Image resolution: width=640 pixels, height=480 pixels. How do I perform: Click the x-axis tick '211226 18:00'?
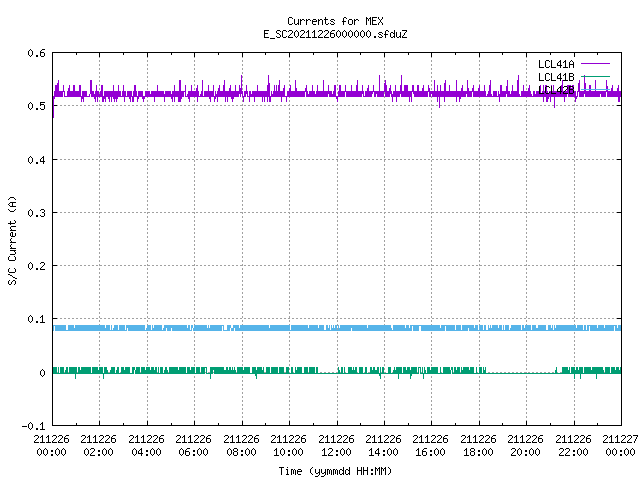(478, 446)
